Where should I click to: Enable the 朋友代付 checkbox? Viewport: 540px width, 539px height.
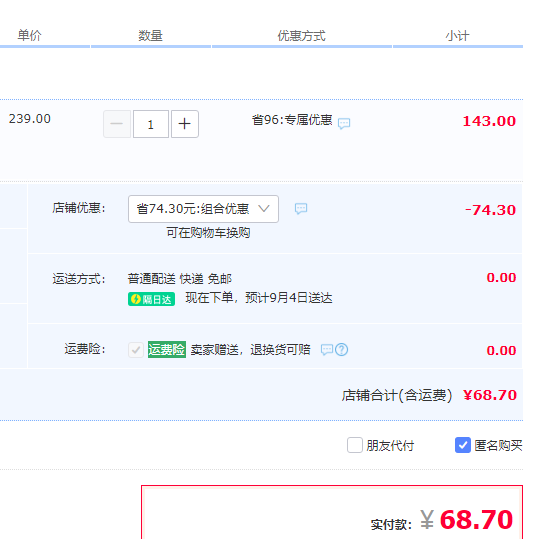tap(355, 445)
